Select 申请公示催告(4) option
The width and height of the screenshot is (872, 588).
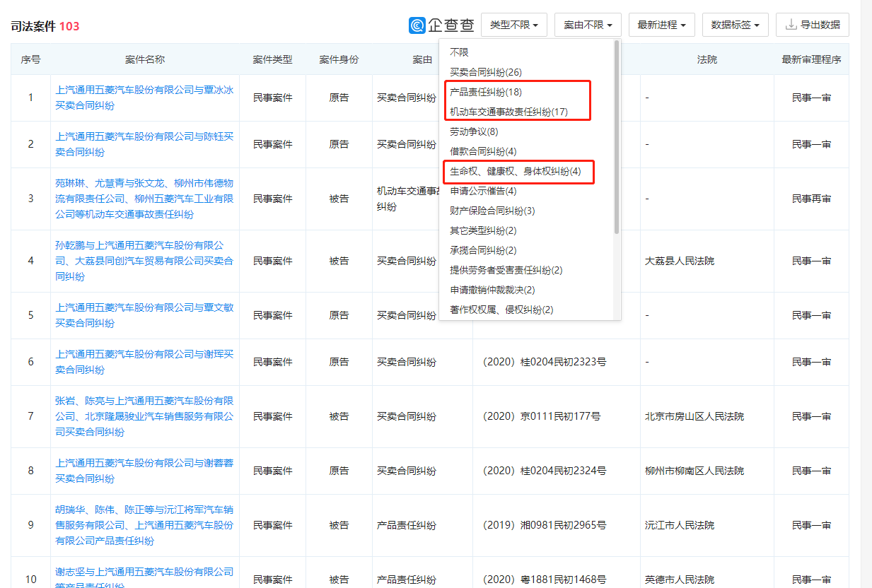click(483, 191)
